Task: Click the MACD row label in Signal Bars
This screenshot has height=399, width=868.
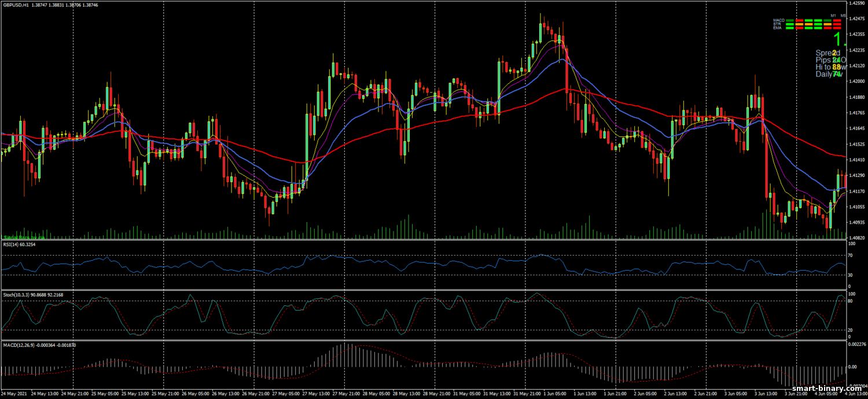Action: [779, 20]
